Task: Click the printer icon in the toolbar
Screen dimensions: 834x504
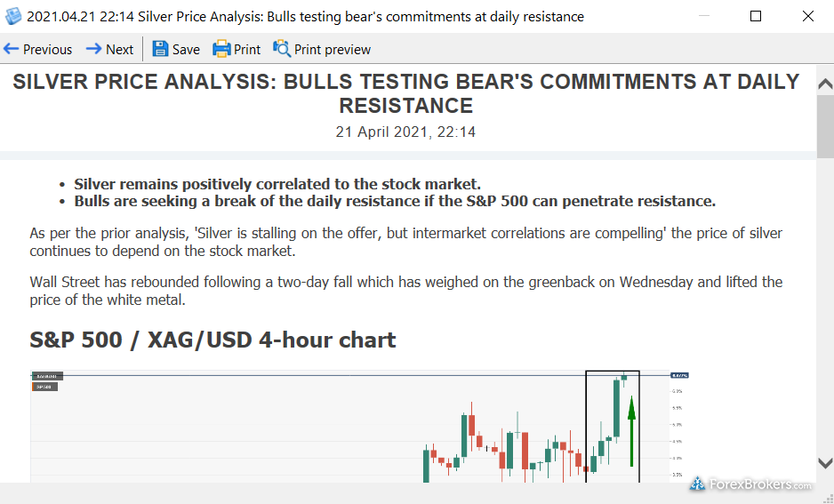Action: [221, 49]
